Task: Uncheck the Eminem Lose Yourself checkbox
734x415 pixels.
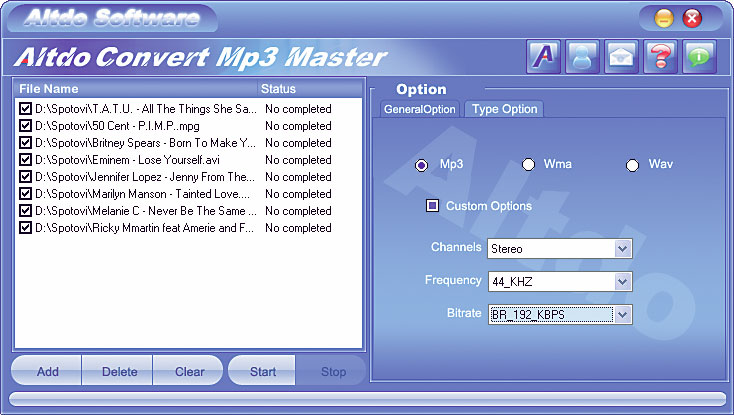Action: (25, 160)
